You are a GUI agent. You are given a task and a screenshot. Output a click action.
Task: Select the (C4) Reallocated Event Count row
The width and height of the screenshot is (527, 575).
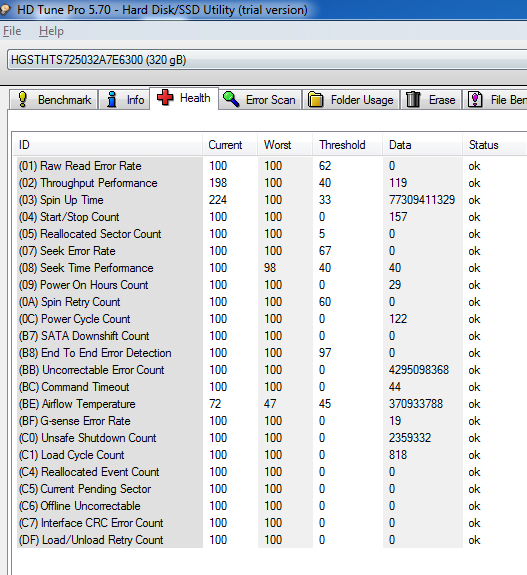pos(271,472)
